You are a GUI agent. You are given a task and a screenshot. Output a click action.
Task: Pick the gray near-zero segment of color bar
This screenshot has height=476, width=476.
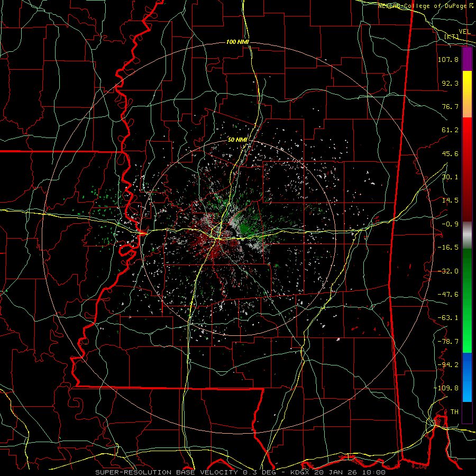(467, 235)
